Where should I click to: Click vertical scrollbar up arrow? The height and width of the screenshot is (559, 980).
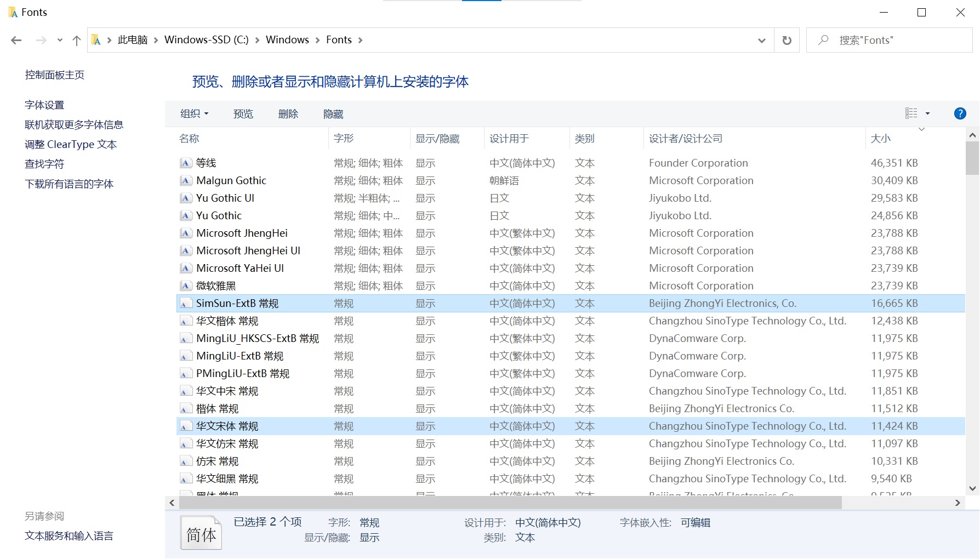pos(972,135)
